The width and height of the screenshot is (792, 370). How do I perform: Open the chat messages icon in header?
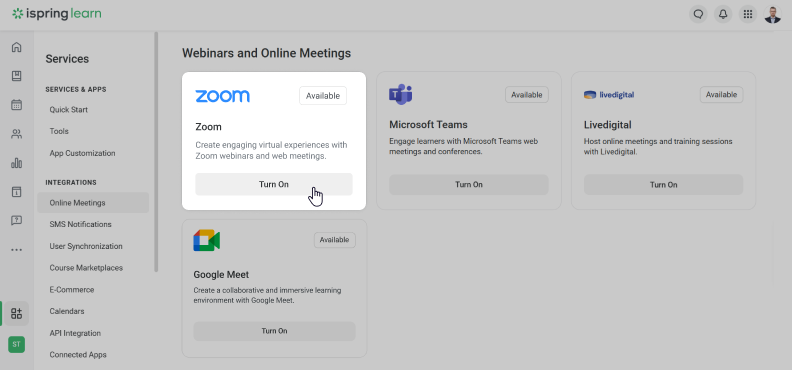(x=698, y=14)
